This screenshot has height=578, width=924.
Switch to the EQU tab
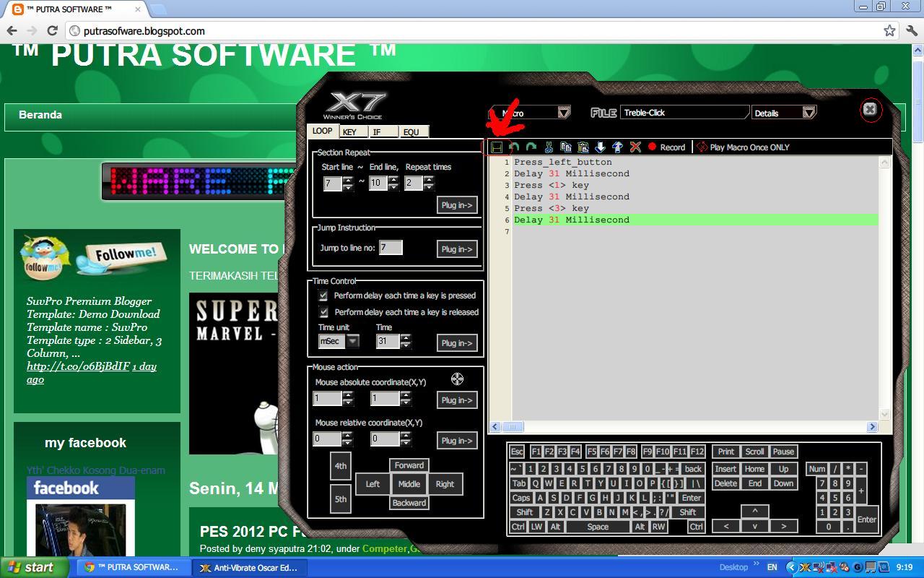click(414, 132)
